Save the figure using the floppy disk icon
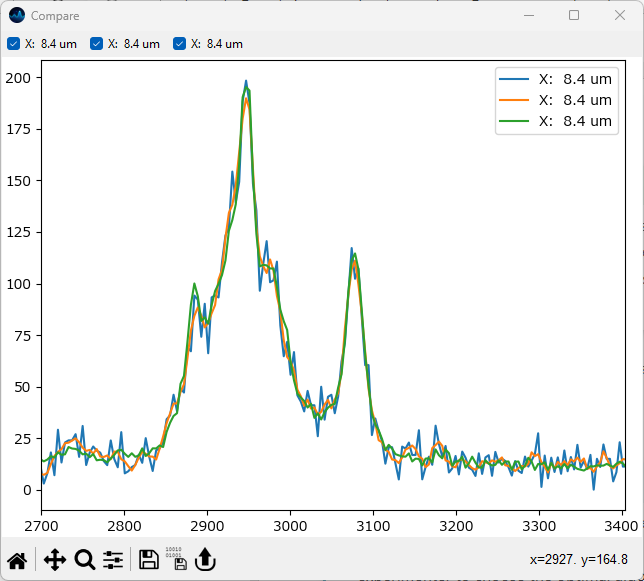Viewport: 644px width, 581px height. click(x=149, y=559)
